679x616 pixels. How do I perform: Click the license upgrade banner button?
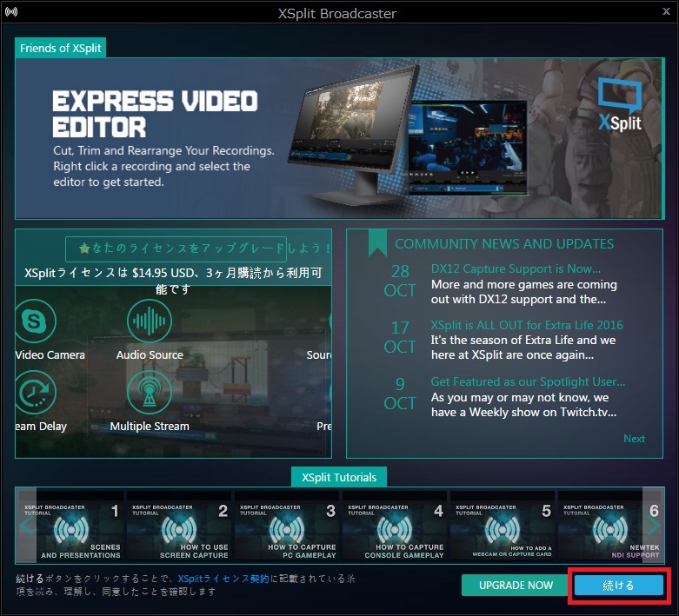coord(176,248)
